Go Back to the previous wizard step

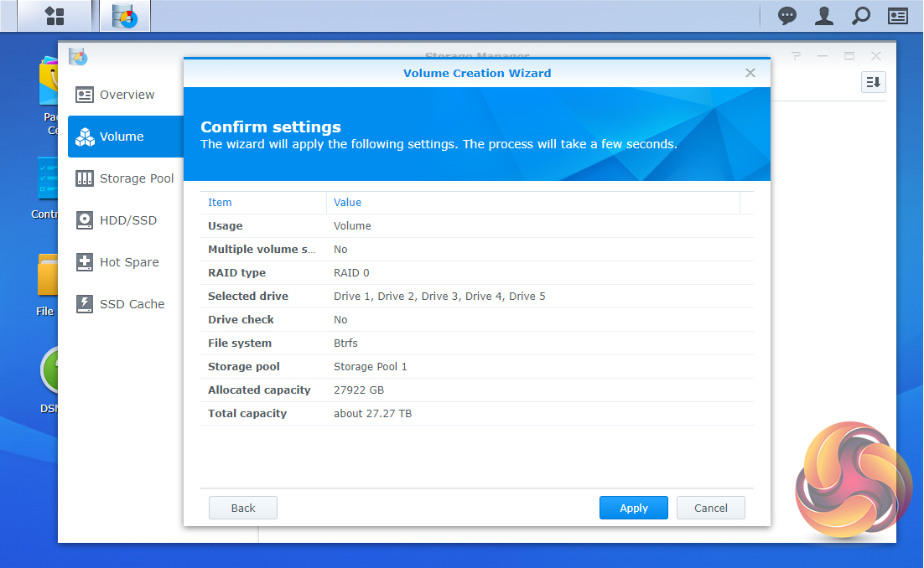243,508
